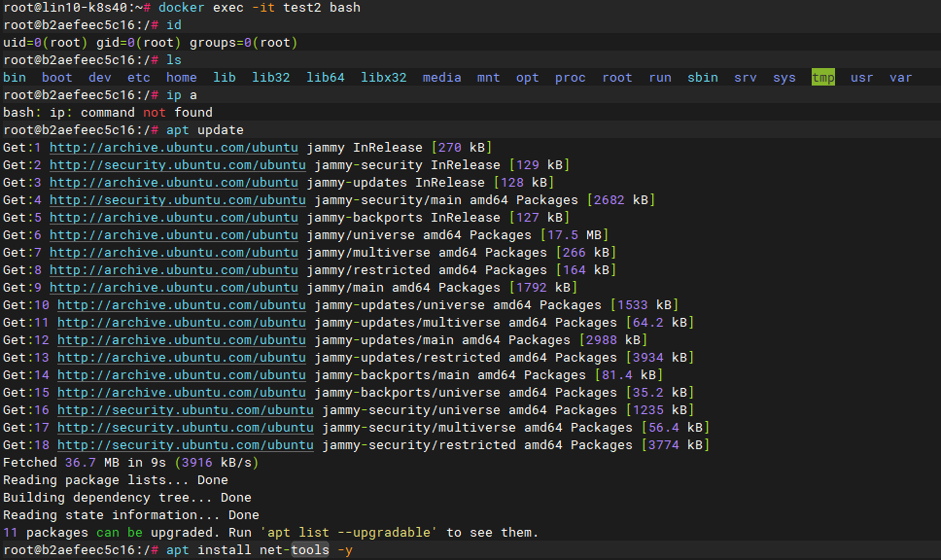Screen dimensions: 941x560
Task: Click the '17.5 MB' size value
Action: pyautogui.click(x=575, y=235)
